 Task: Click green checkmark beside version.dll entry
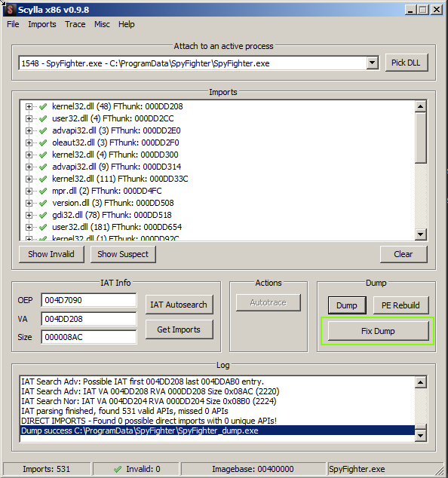tap(43, 203)
